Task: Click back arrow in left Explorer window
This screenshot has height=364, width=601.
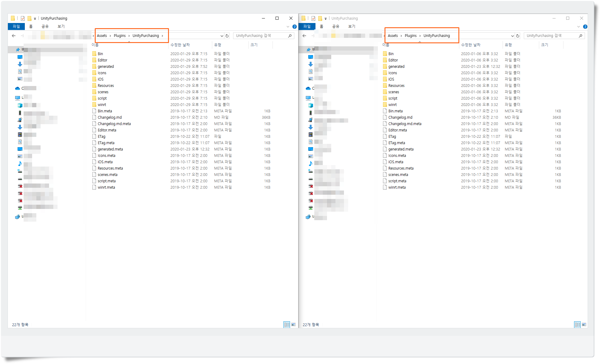Action: coord(14,36)
